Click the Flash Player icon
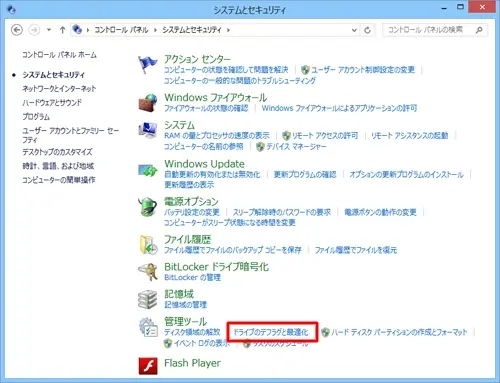This screenshot has height=383, width=500. point(148,366)
